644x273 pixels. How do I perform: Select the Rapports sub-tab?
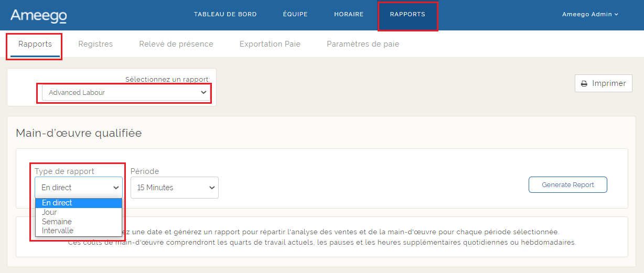click(35, 44)
